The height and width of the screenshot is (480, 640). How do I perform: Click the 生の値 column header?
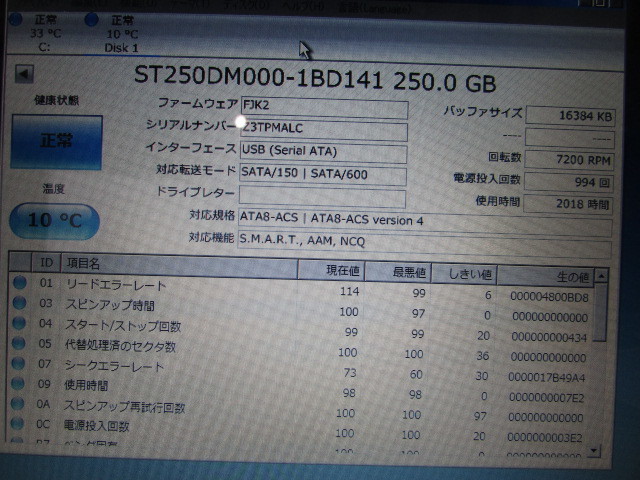point(546,277)
